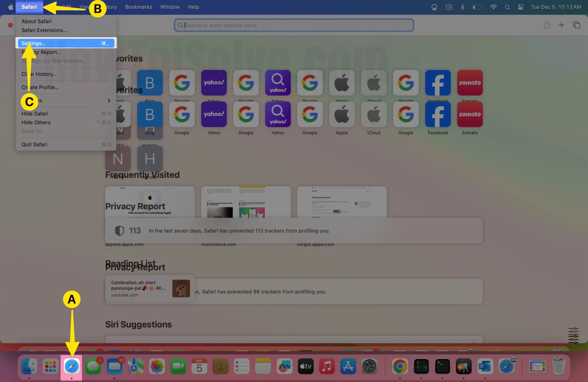
Task: Click the battery status icon
Action: (477, 7)
